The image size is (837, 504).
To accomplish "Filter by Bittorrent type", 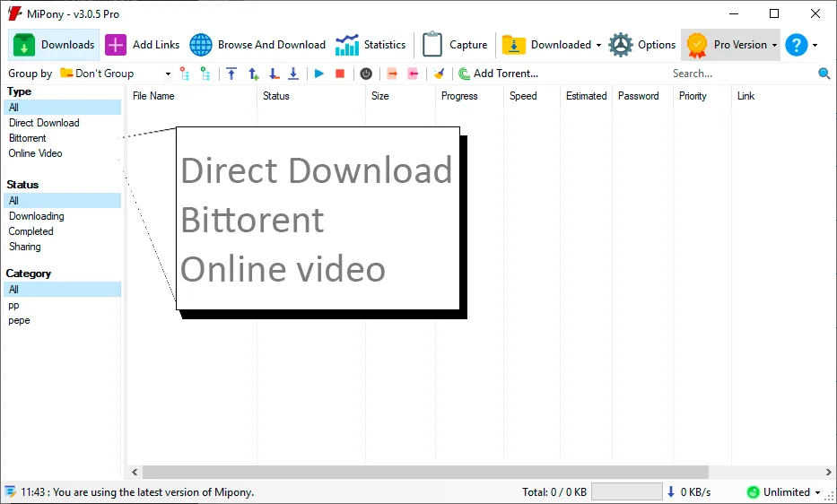I will pyautogui.click(x=27, y=138).
